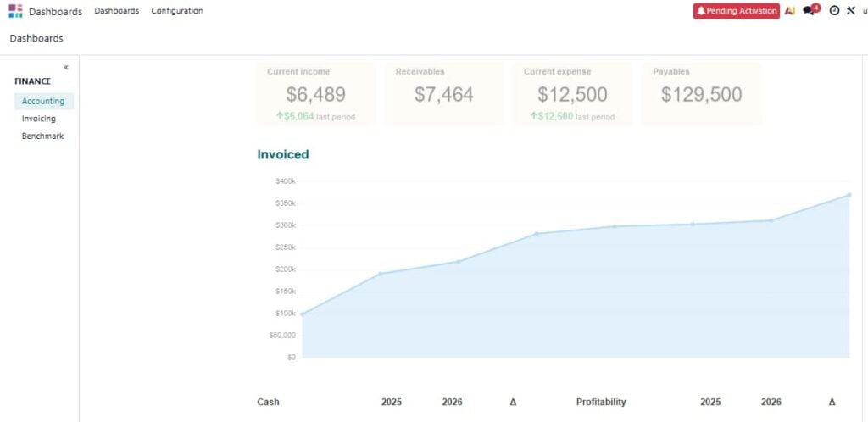868x422 pixels.
Task: Click the Current income card
Action: tap(315, 94)
